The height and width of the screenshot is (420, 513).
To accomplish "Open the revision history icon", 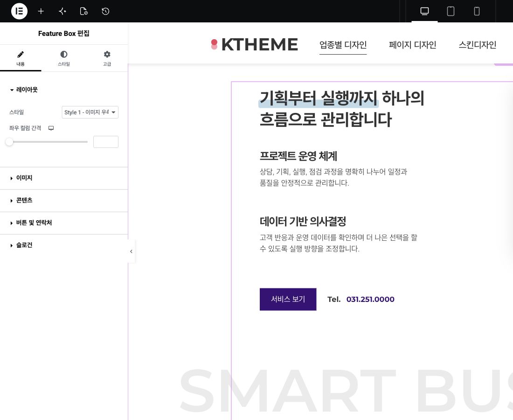I will (105, 11).
